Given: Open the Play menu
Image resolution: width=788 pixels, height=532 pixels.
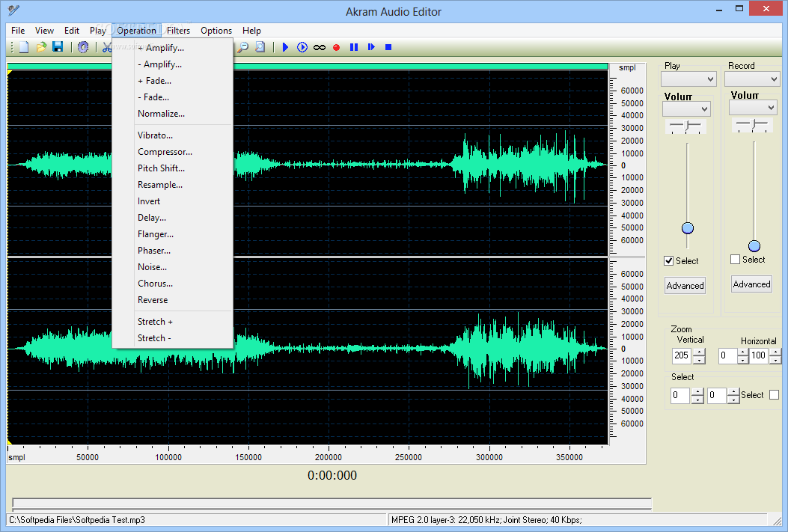Looking at the screenshot, I should point(97,31).
